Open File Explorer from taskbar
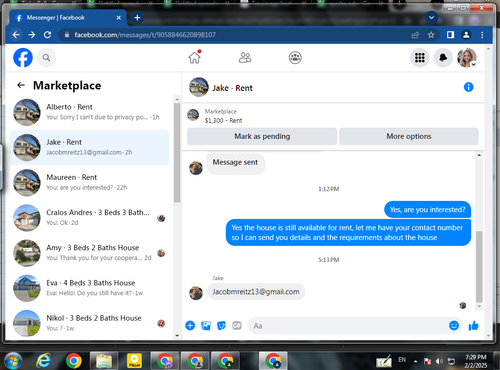Image resolution: width=500 pixels, height=370 pixels. (x=104, y=361)
